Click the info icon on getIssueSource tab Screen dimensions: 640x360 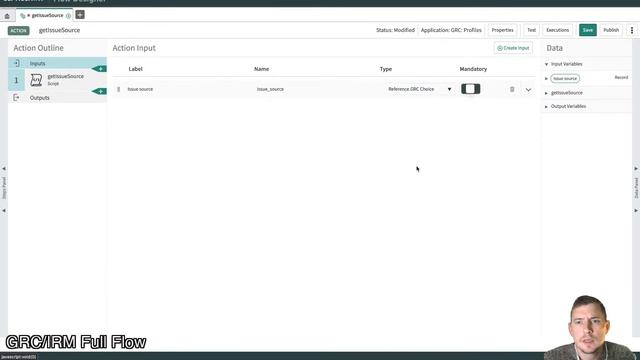coord(68,16)
